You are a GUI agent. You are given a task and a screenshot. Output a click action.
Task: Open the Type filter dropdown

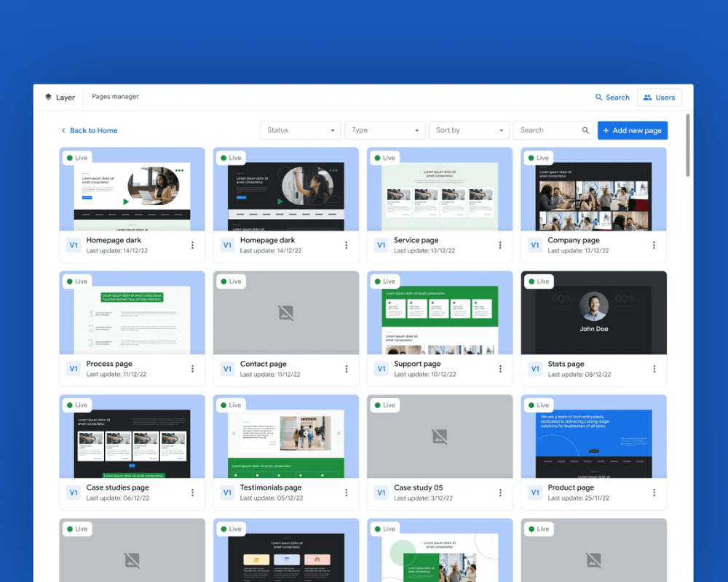tap(385, 130)
